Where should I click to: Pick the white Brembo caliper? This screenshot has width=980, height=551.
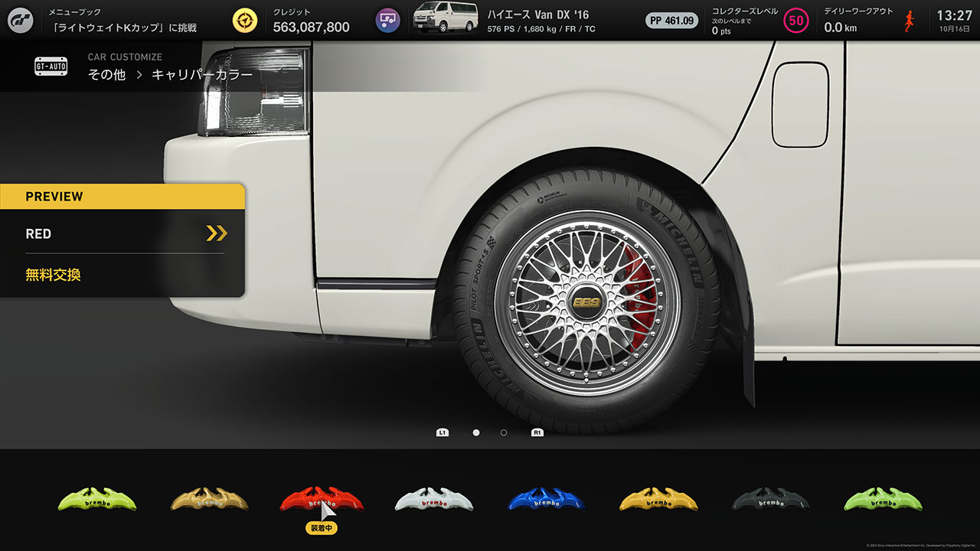coord(434,499)
